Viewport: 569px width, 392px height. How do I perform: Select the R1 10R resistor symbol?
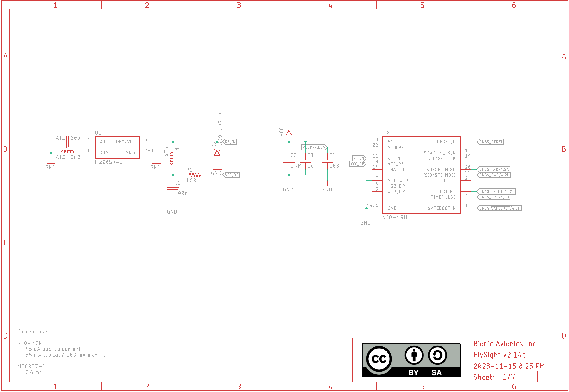tap(195, 175)
